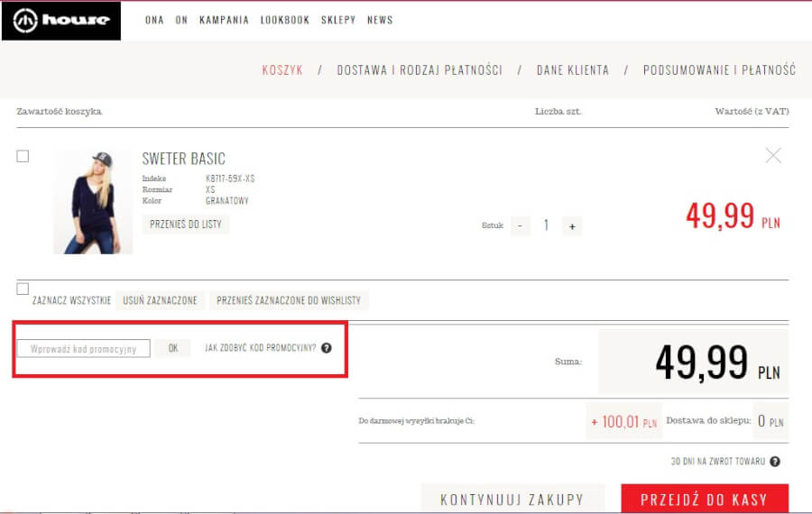Decrease quantity with the minus button
This screenshot has width=812, height=514.
coord(520,226)
